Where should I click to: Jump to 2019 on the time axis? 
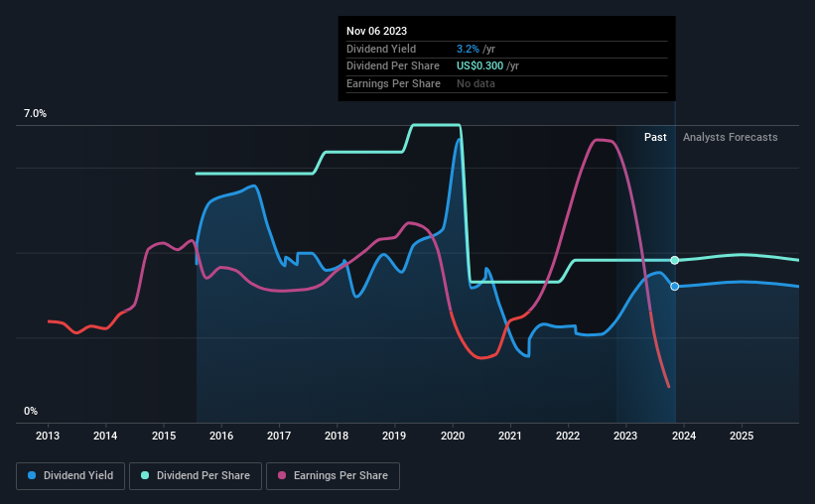point(394,436)
